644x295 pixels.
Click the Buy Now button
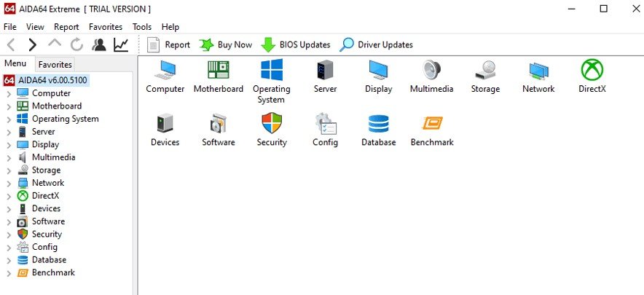pos(226,45)
